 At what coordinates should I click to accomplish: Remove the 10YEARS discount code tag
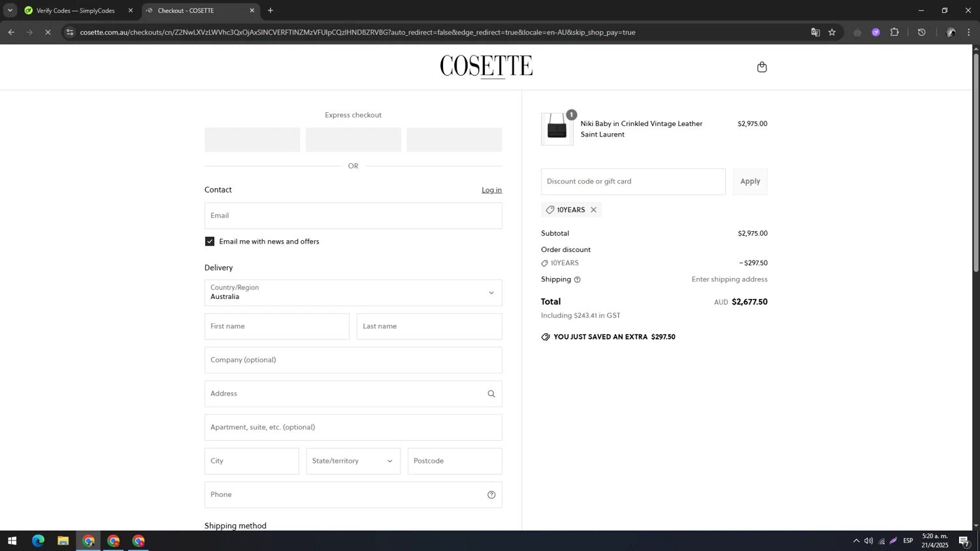tap(593, 210)
